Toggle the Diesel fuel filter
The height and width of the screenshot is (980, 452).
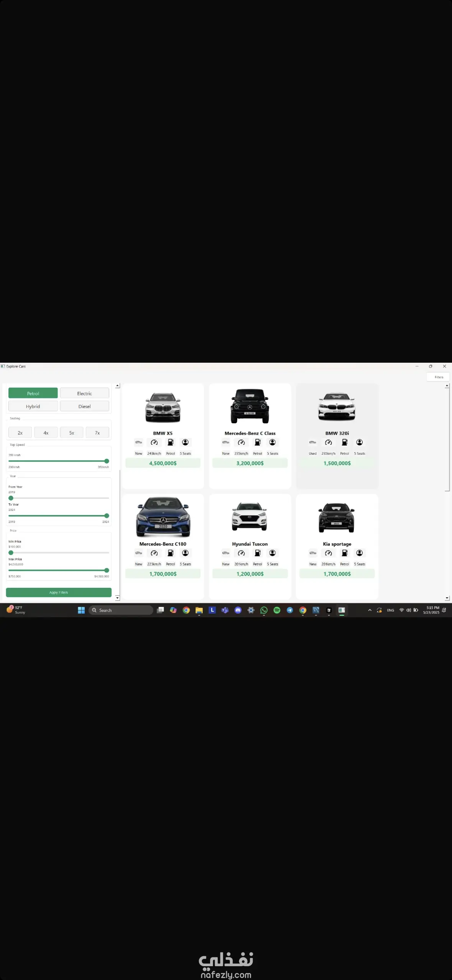click(x=84, y=406)
